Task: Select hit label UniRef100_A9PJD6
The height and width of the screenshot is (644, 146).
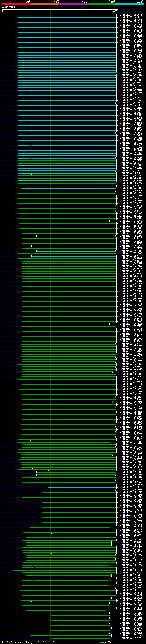Action: pos(131,93)
